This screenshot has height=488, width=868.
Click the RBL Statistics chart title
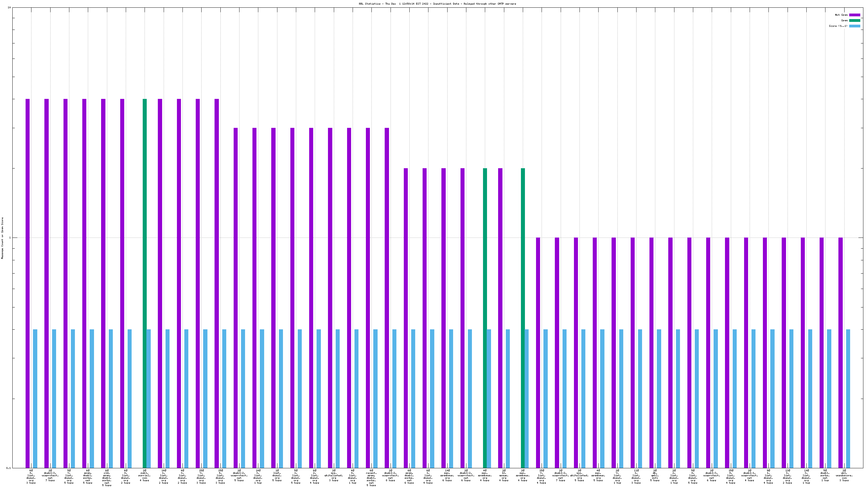click(x=437, y=4)
